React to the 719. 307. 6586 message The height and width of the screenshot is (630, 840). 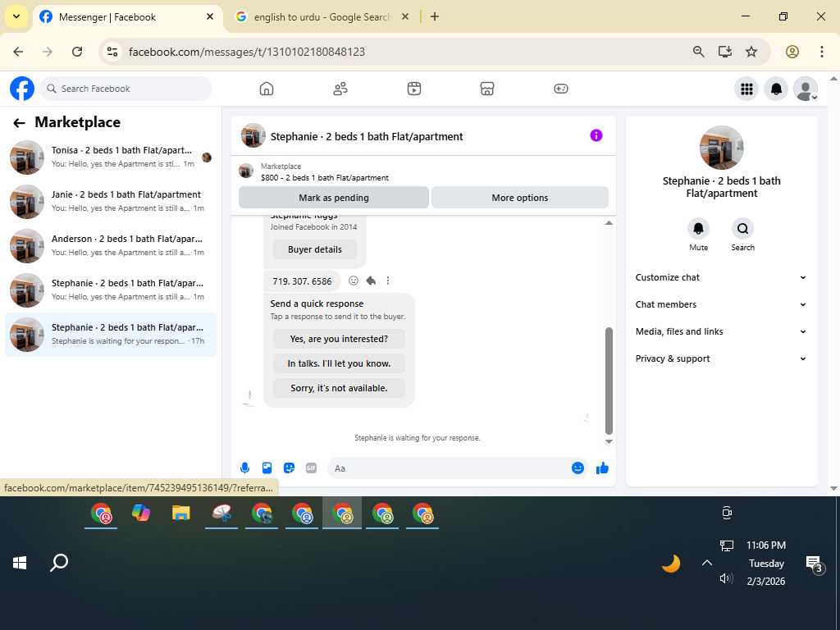pyautogui.click(x=354, y=281)
